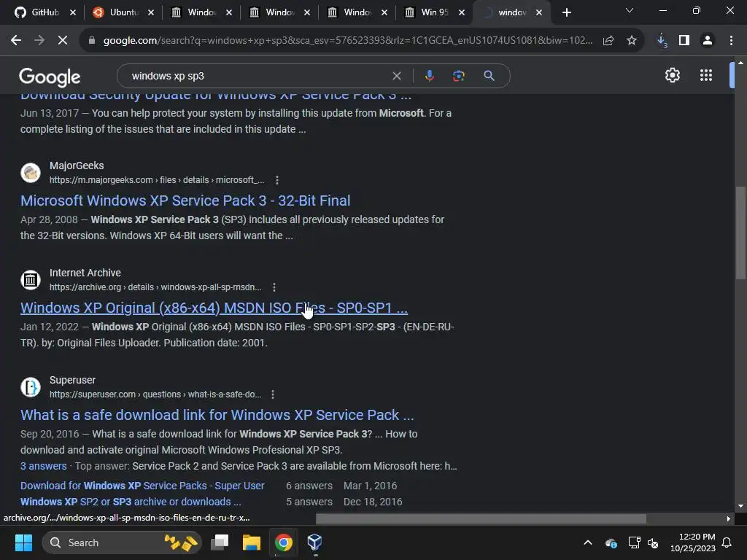This screenshot has width=747, height=560.
Task: Switch to the GitHub tab
Action: click(x=38, y=12)
